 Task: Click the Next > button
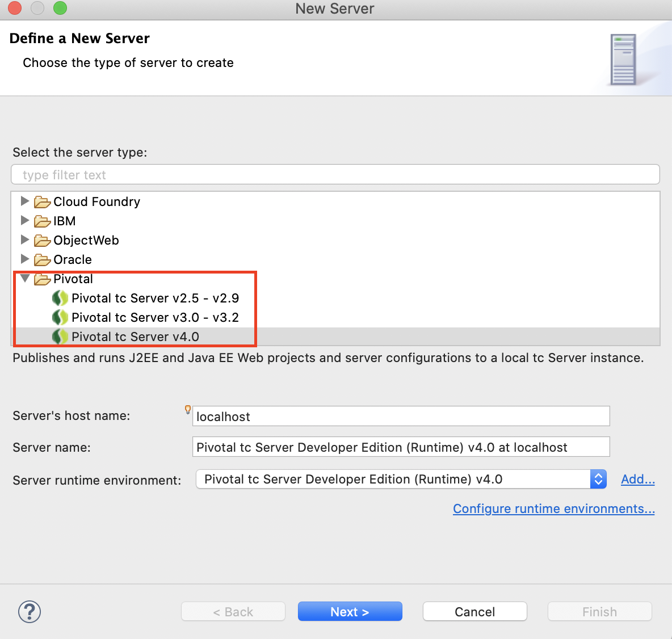pyautogui.click(x=350, y=612)
